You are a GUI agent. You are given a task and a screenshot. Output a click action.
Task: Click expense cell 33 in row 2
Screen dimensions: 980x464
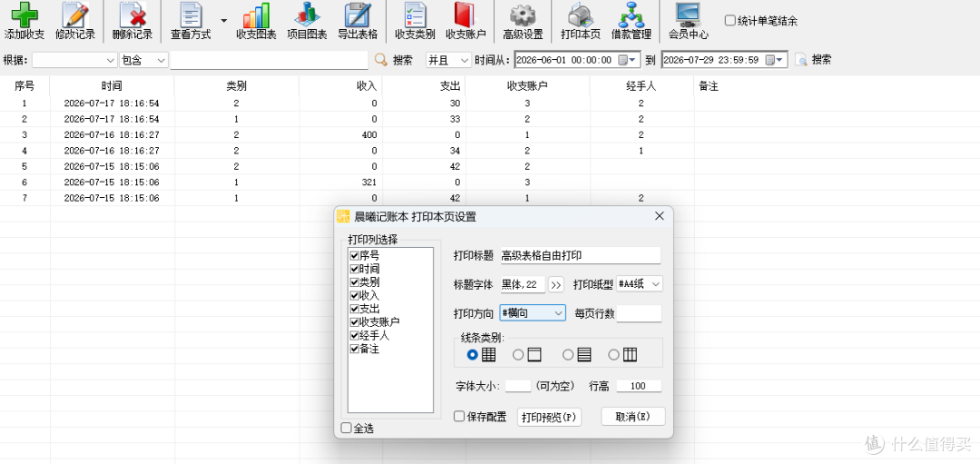click(x=424, y=119)
